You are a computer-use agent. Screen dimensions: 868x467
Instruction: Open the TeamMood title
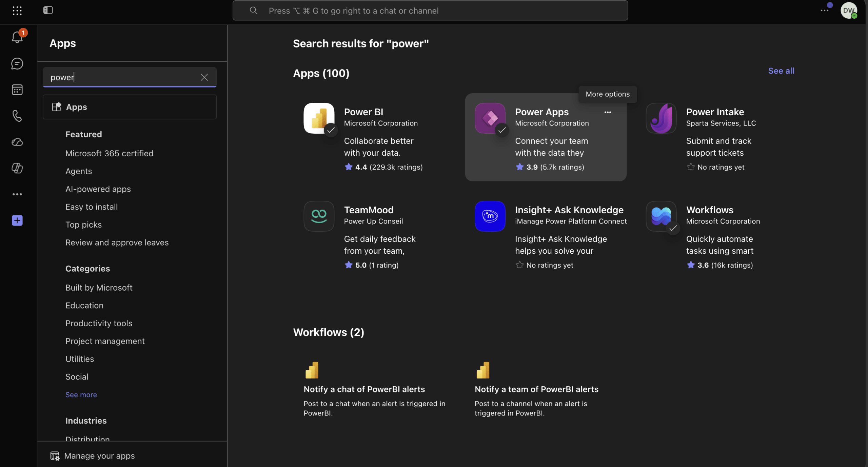tap(369, 210)
